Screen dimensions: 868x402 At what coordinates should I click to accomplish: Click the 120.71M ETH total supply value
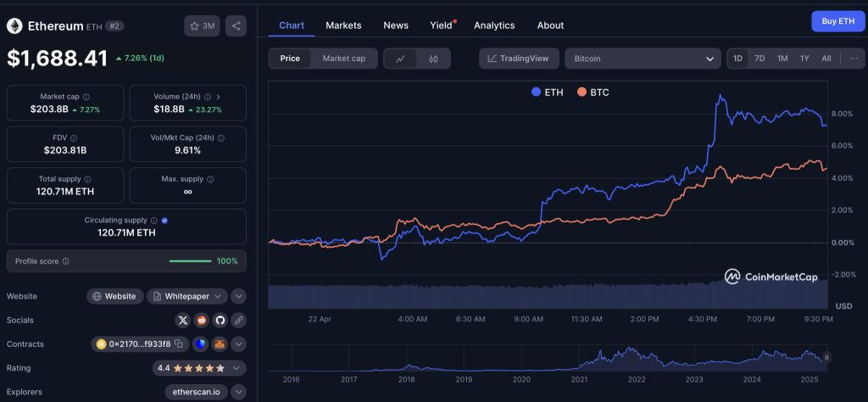tap(64, 191)
